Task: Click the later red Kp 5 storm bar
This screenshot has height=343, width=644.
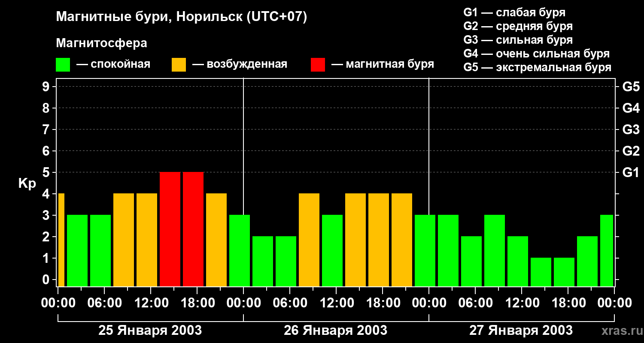Action: point(193,229)
